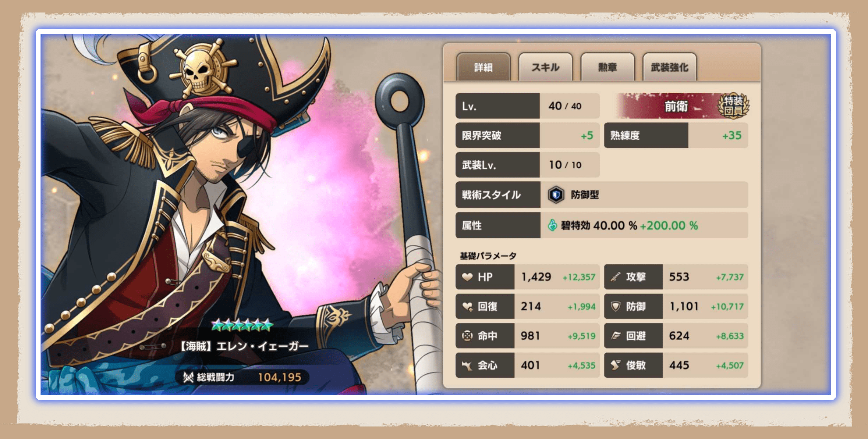The height and width of the screenshot is (439, 868).
Task: Click the HP heart icon
Action: [x=467, y=277]
